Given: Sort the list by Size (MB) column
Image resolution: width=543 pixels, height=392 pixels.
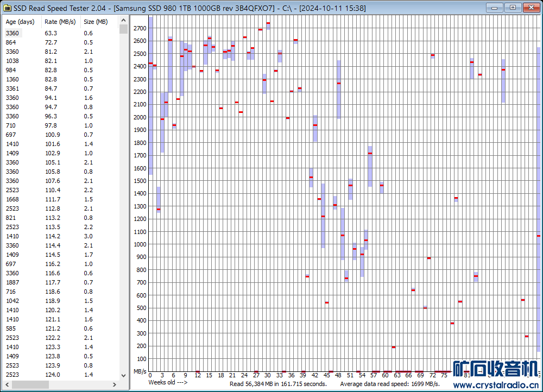Looking at the screenshot, I should click(96, 22).
